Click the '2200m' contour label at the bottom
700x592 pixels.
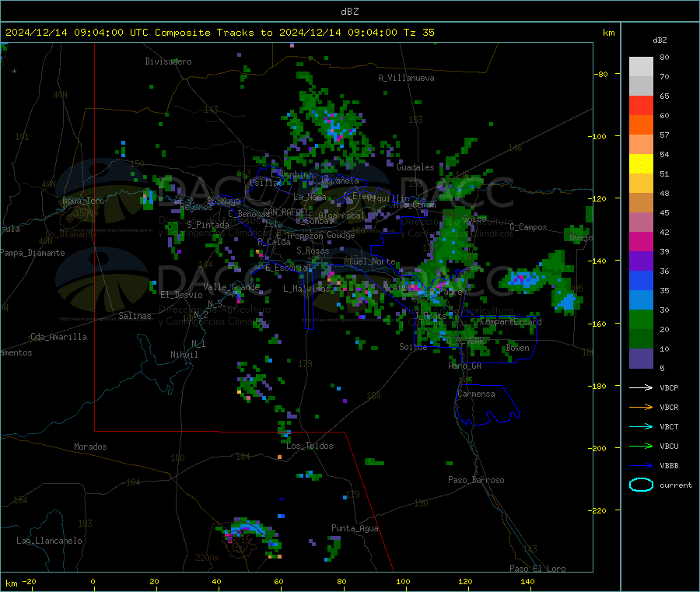(207, 558)
